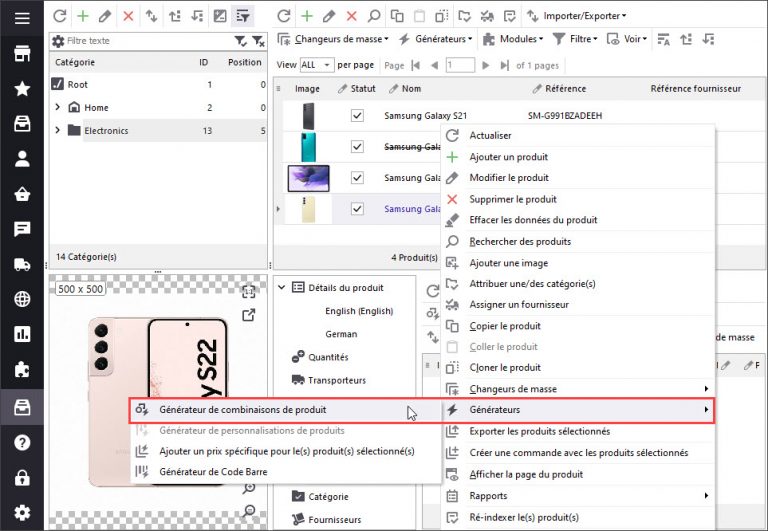
Task: Toggle status checkbox of highlighted blue product
Action: pos(357,209)
